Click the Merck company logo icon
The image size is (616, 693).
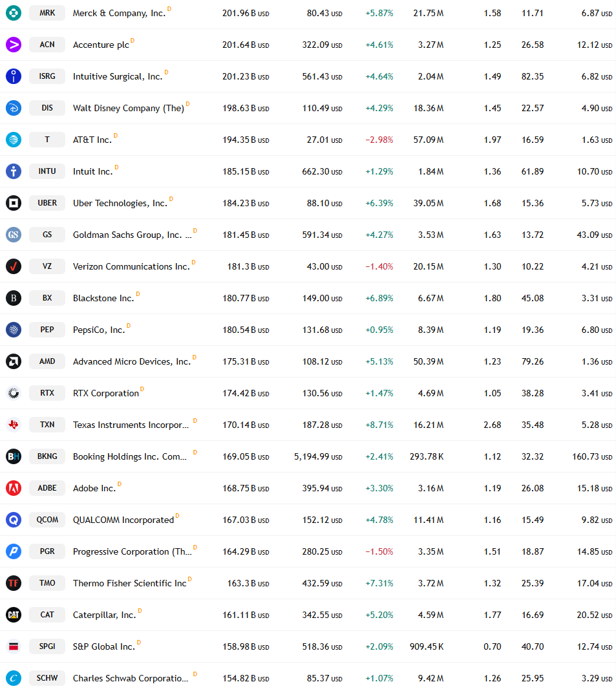point(14,13)
